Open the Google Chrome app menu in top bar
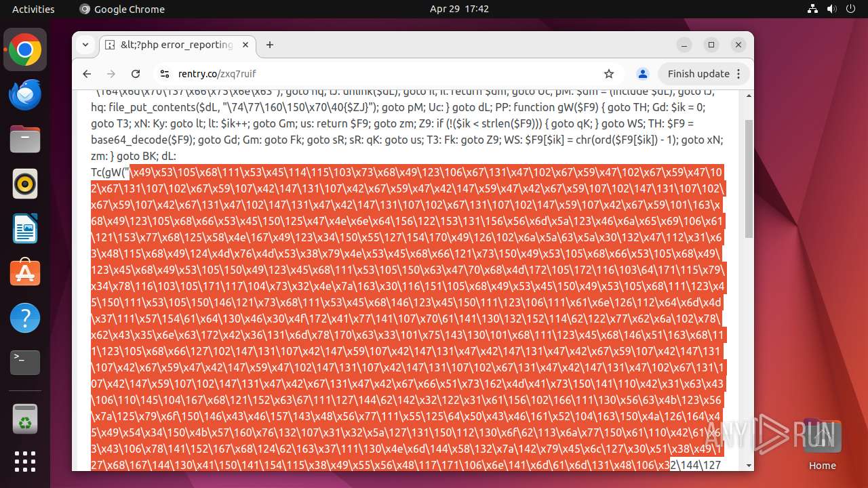This screenshot has height=488, width=868. tap(122, 9)
